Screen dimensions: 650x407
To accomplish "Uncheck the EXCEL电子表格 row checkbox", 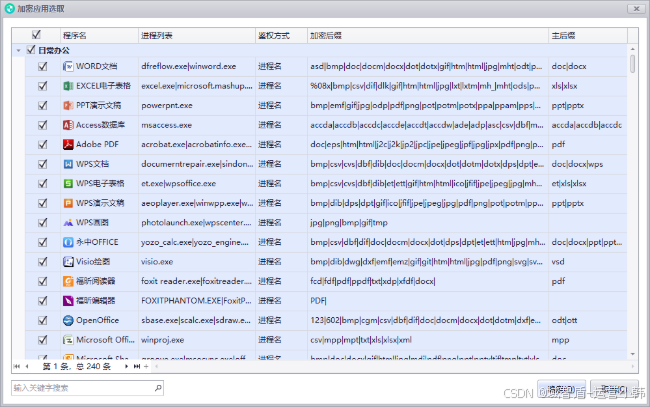I will pyautogui.click(x=42, y=86).
